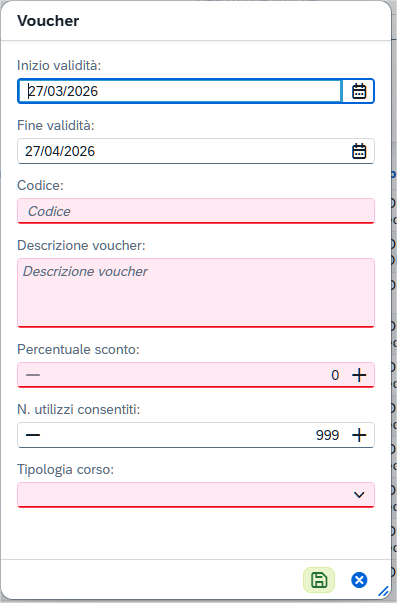Viewport: 397px width, 603px height.
Task: Cancel the dialog with the blue X icon
Action: (x=359, y=580)
